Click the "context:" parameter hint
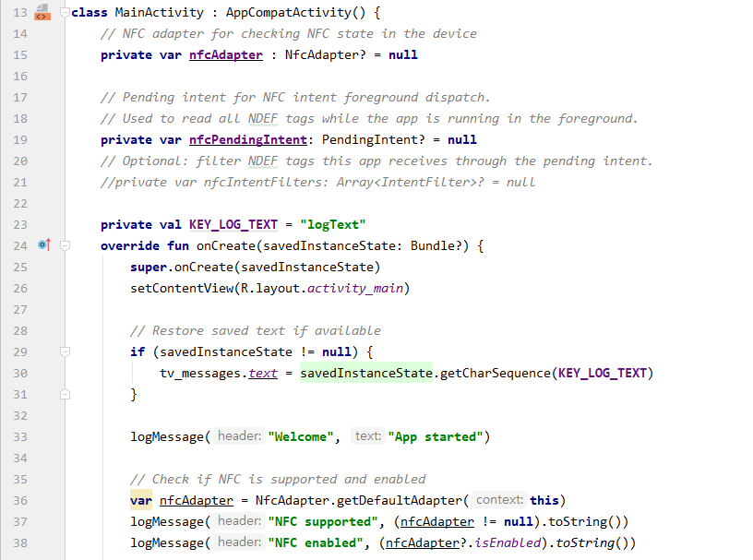Viewport: 753px width, 560px height. click(x=499, y=500)
